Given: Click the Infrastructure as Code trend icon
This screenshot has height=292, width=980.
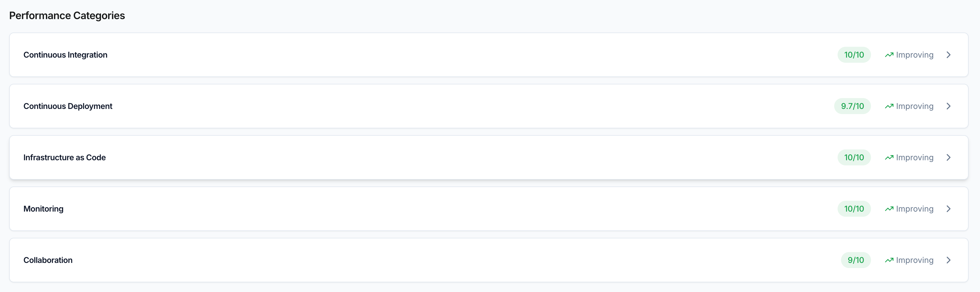Looking at the screenshot, I should click(x=889, y=157).
